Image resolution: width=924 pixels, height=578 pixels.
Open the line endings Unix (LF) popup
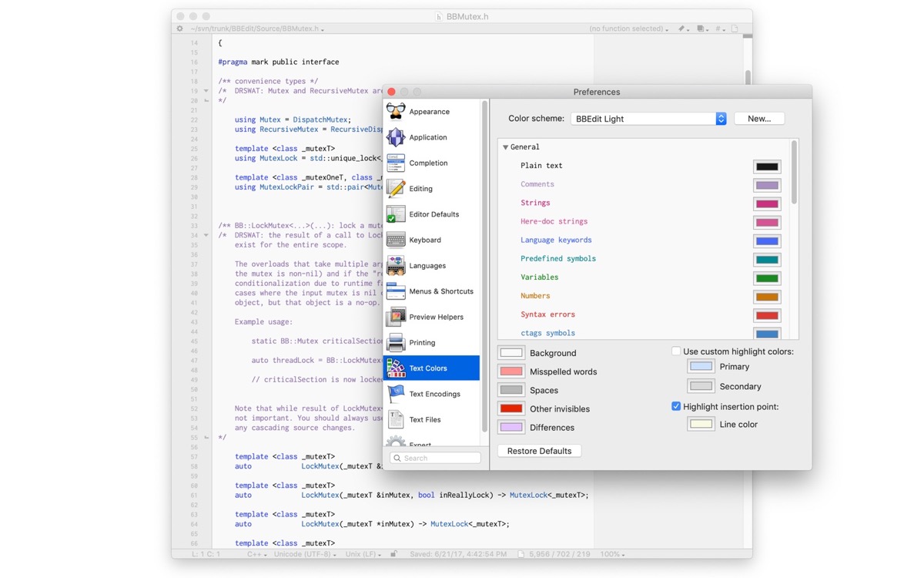coord(363,554)
